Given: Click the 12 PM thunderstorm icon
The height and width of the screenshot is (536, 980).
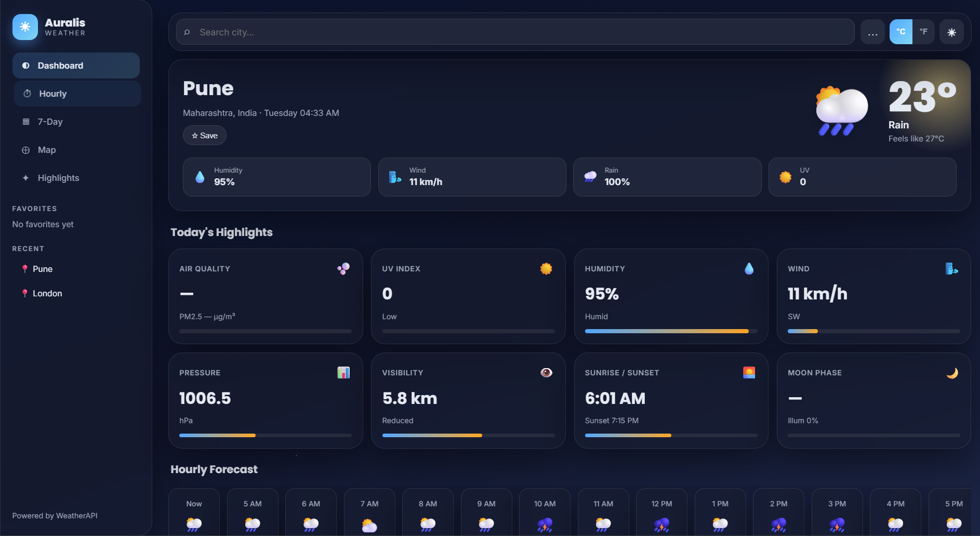Looking at the screenshot, I should point(661,525).
